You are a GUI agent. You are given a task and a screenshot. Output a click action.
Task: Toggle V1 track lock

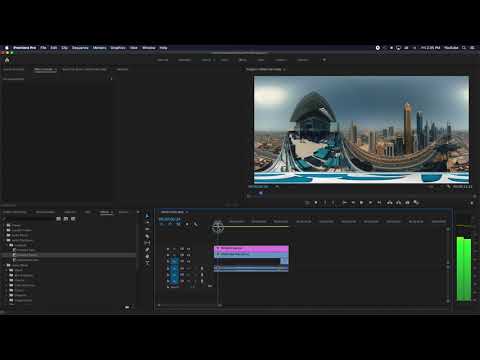(168, 261)
